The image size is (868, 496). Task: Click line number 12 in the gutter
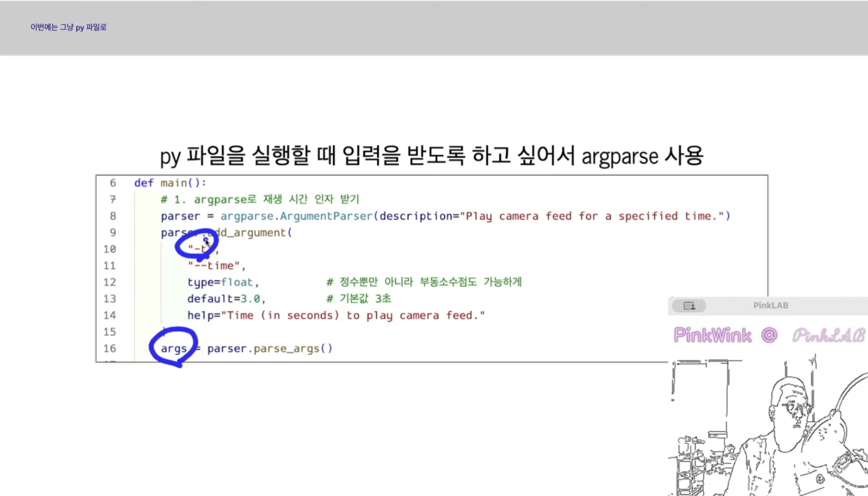tap(110, 282)
